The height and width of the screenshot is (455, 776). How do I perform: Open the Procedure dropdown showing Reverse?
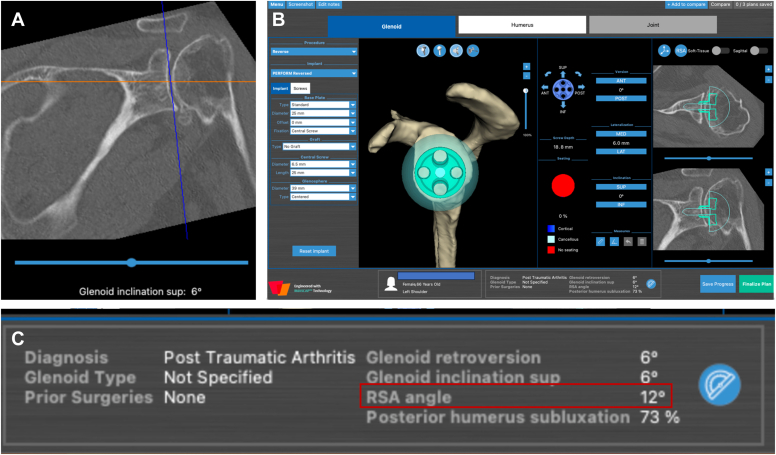click(314, 51)
